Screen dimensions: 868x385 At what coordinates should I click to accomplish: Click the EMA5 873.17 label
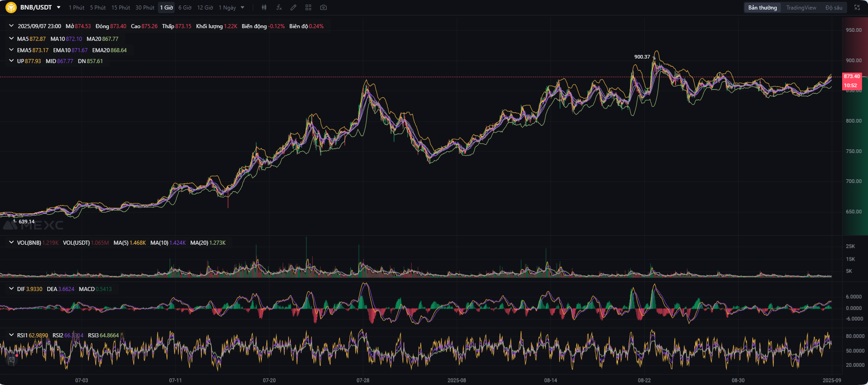click(x=33, y=50)
